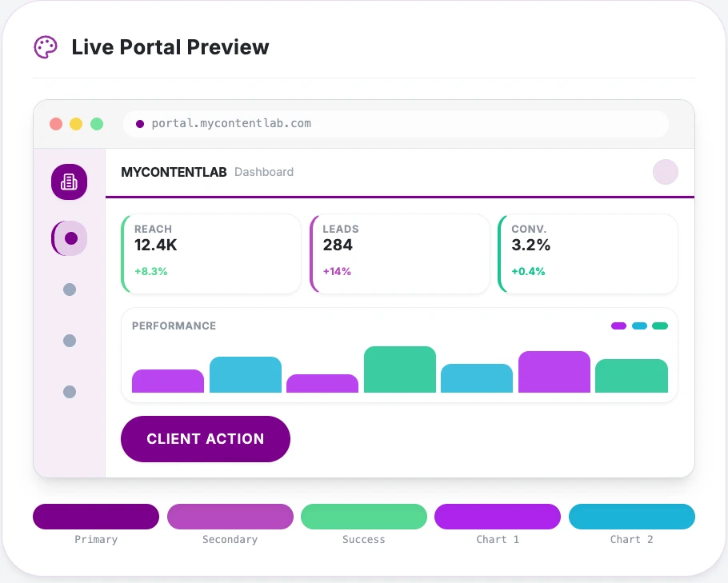Select the Success color swatch
The image size is (728, 583).
click(x=364, y=517)
